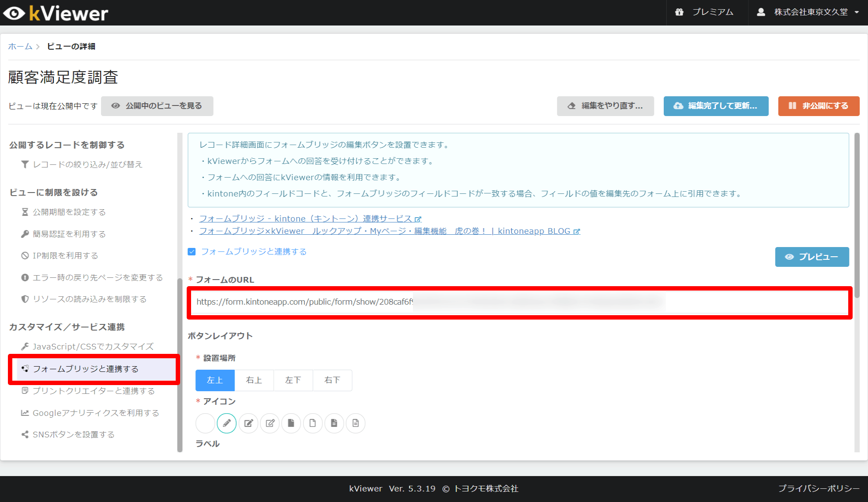Screen dimensions: 868x502
Task: Set button position to 右上
Action: (254, 380)
